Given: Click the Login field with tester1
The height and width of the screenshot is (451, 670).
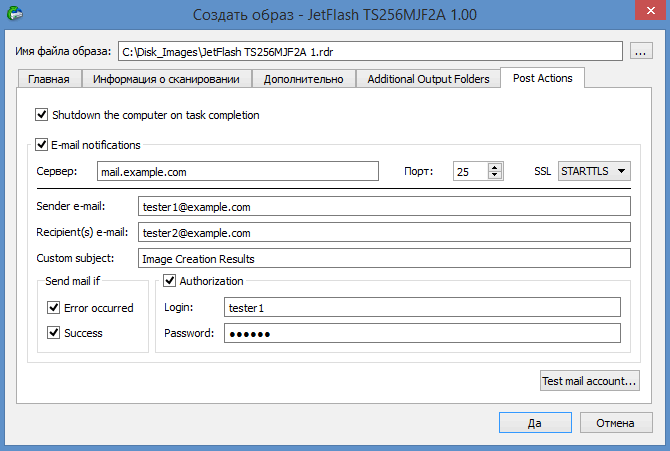Looking at the screenshot, I should point(422,307).
